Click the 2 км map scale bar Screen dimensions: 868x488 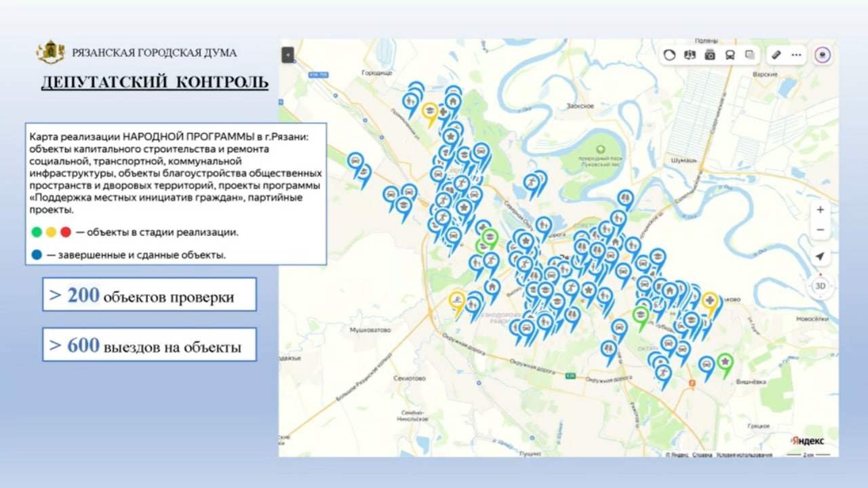tap(808, 455)
